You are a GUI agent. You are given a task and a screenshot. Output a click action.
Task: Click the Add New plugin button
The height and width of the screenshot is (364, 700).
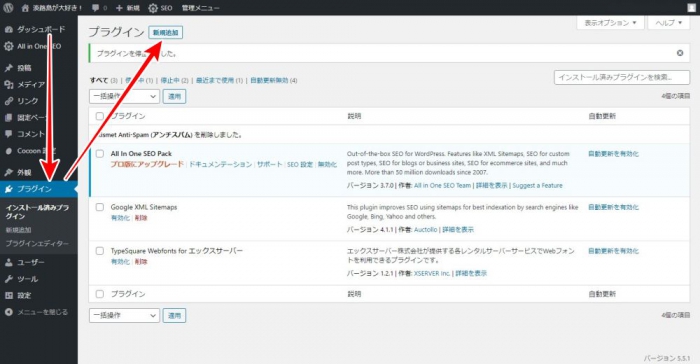(166, 33)
